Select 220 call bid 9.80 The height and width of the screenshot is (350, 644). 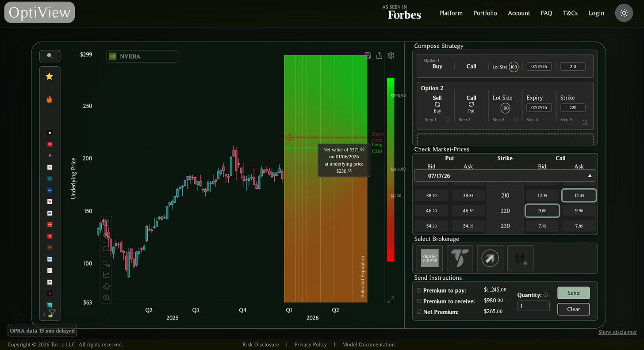click(x=542, y=210)
